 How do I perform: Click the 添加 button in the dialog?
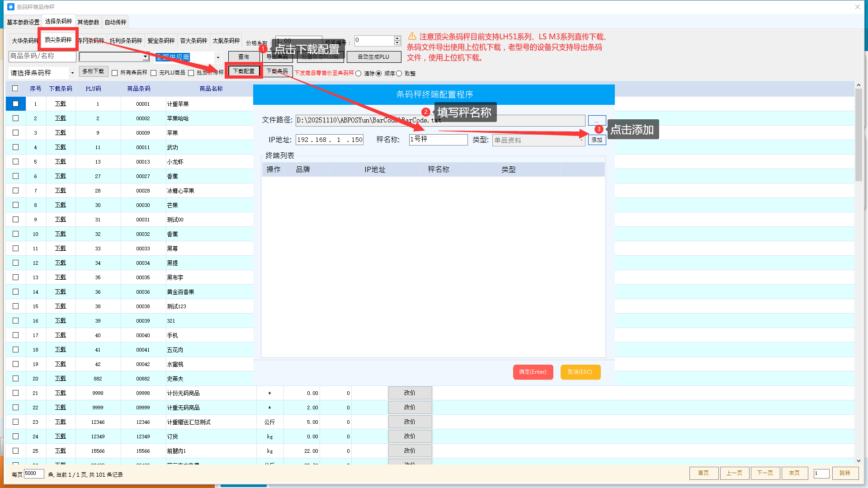(597, 140)
